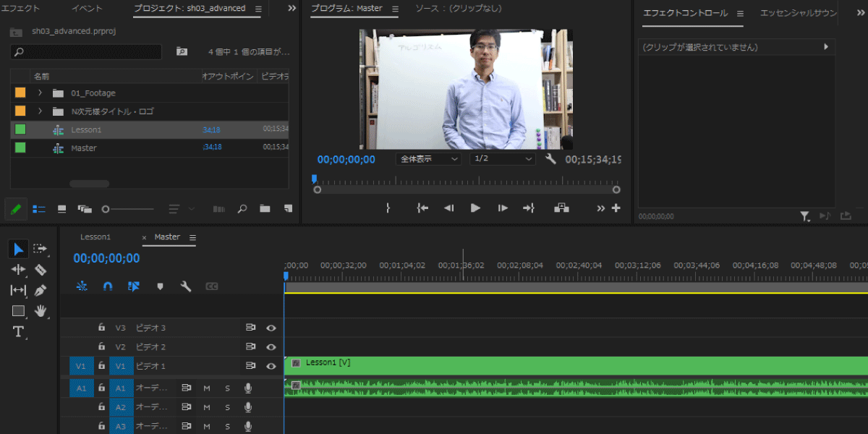This screenshot has height=434, width=868.
Task: Choose the Hand tool
Action: (x=41, y=311)
